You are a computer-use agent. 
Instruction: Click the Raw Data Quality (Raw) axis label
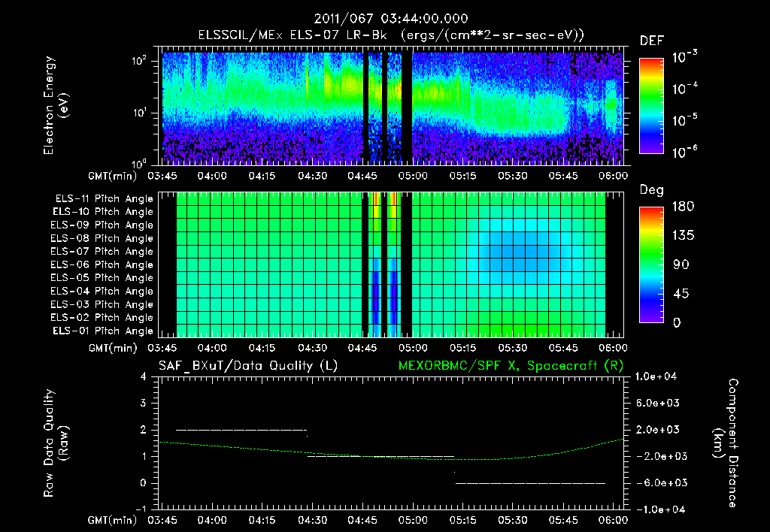[56, 443]
